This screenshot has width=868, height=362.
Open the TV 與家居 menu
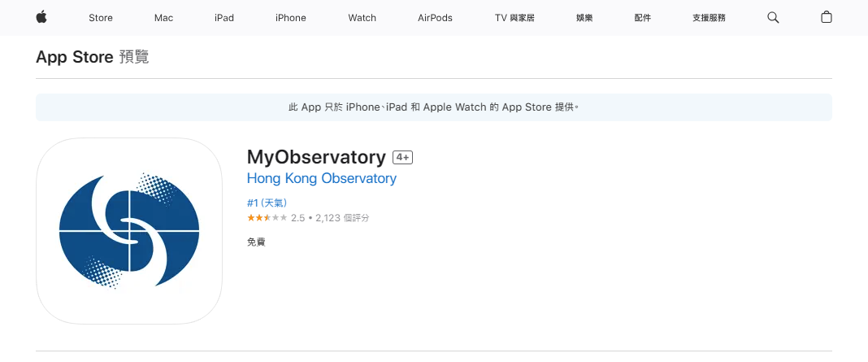tap(514, 18)
